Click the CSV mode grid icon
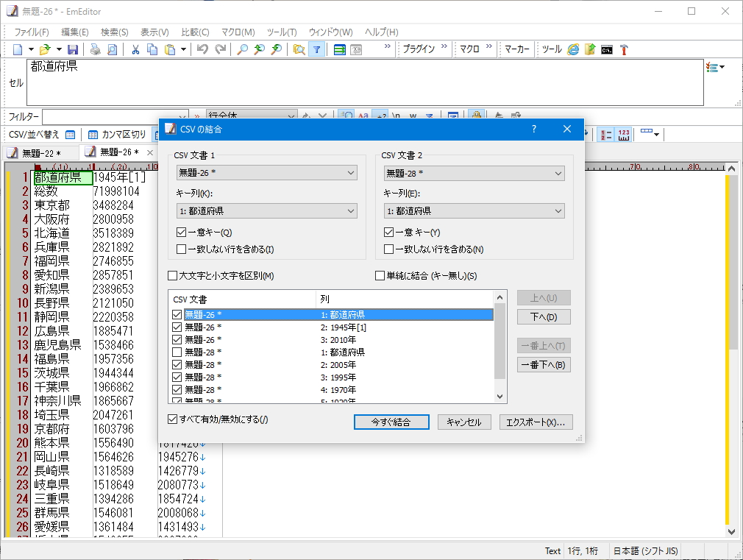The height and width of the screenshot is (560, 743). (x=338, y=49)
